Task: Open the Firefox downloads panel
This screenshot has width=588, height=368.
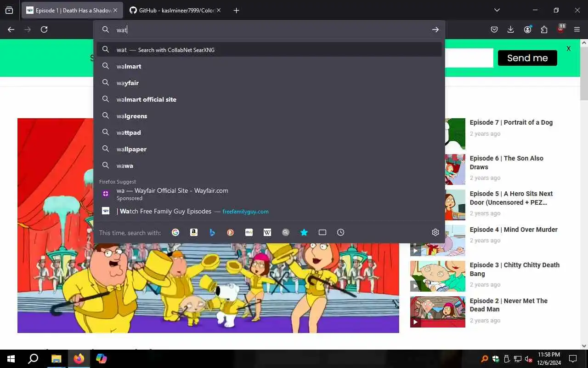Action: coord(511,29)
